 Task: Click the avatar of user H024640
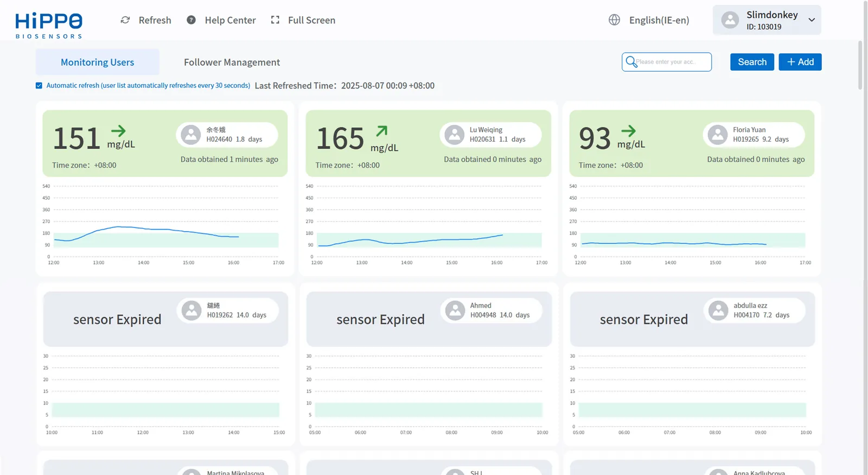click(191, 135)
